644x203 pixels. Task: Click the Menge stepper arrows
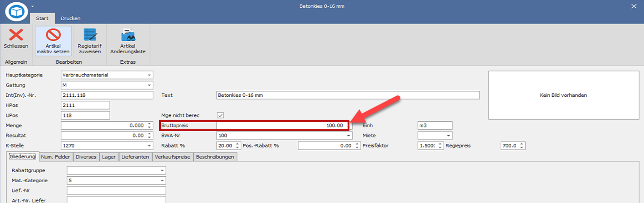[x=149, y=125]
